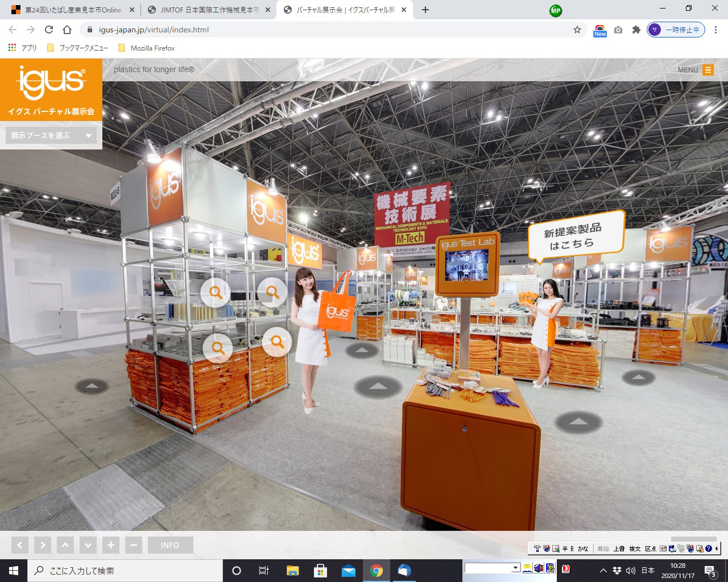
Task: Show hidden system tray icons chevron
Action: [603, 571]
